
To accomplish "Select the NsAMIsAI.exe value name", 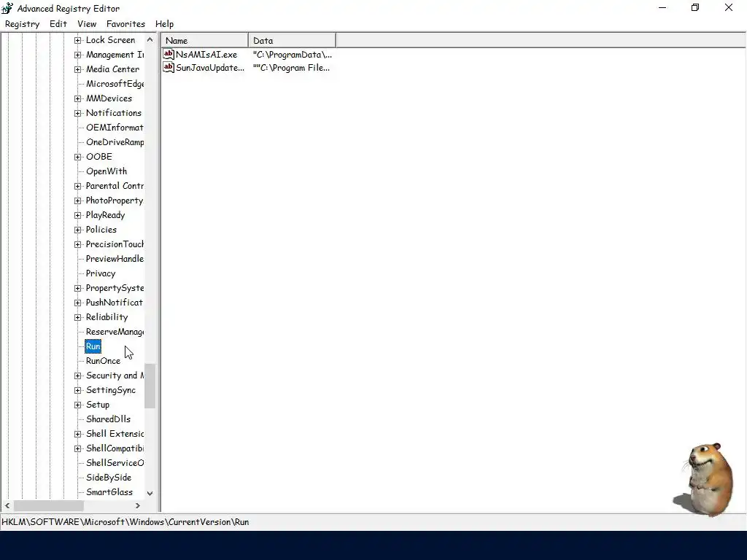I will click(x=206, y=55).
